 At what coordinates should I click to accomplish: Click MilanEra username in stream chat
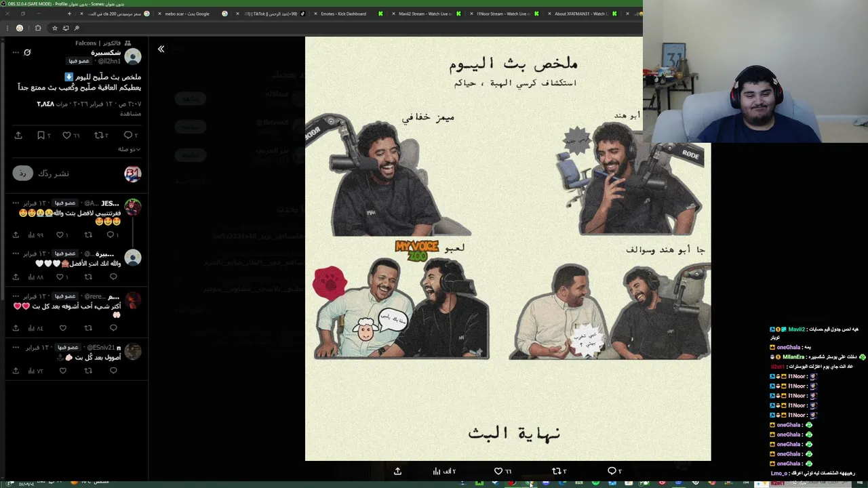point(794,357)
